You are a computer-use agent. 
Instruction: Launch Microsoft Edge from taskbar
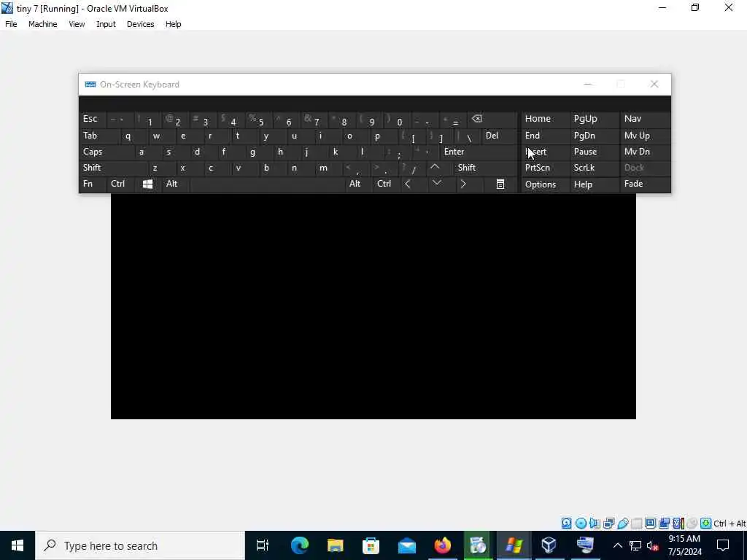coord(300,545)
